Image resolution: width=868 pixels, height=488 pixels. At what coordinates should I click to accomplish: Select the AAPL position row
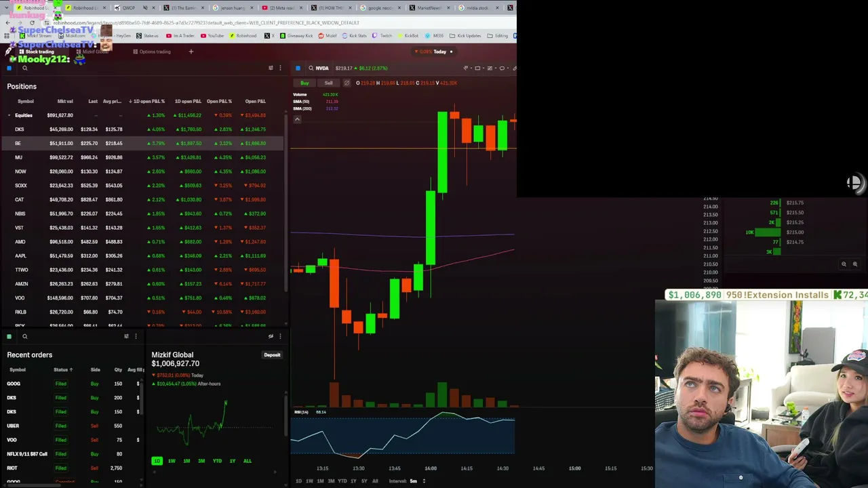(x=142, y=256)
